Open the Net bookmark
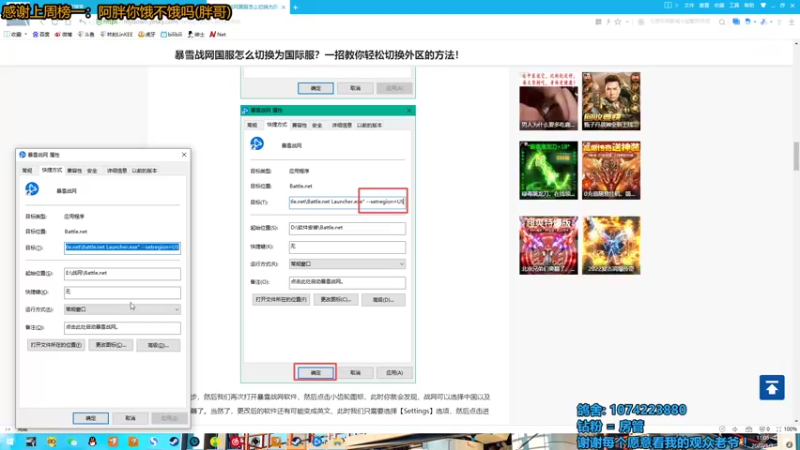800x450 pixels. tap(218, 34)
